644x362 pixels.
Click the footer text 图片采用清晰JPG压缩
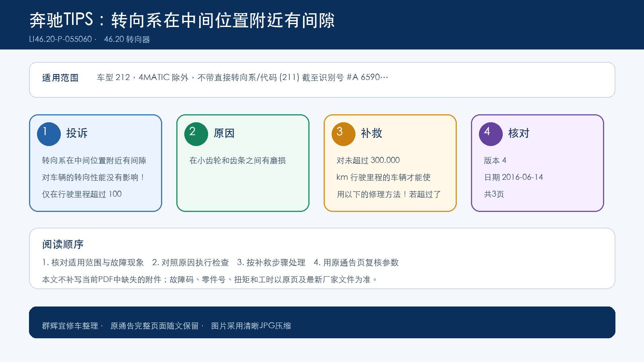pyautogui.click(x=251, y=326)
